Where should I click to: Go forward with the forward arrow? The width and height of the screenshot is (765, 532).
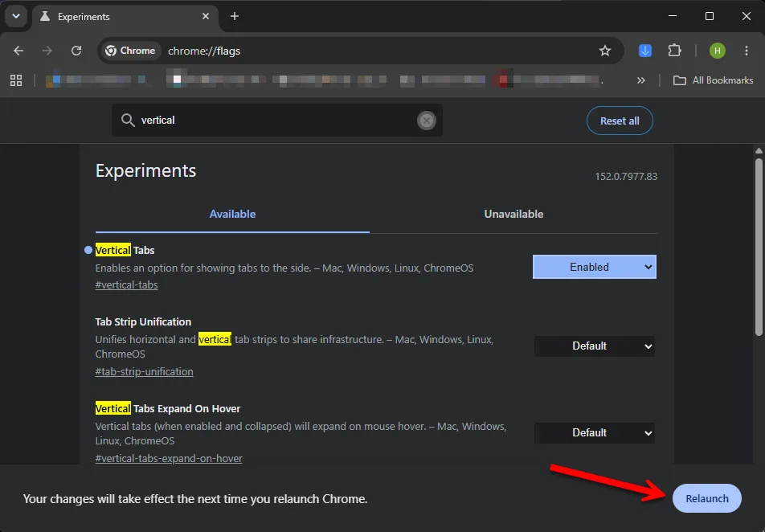point(47,51)
